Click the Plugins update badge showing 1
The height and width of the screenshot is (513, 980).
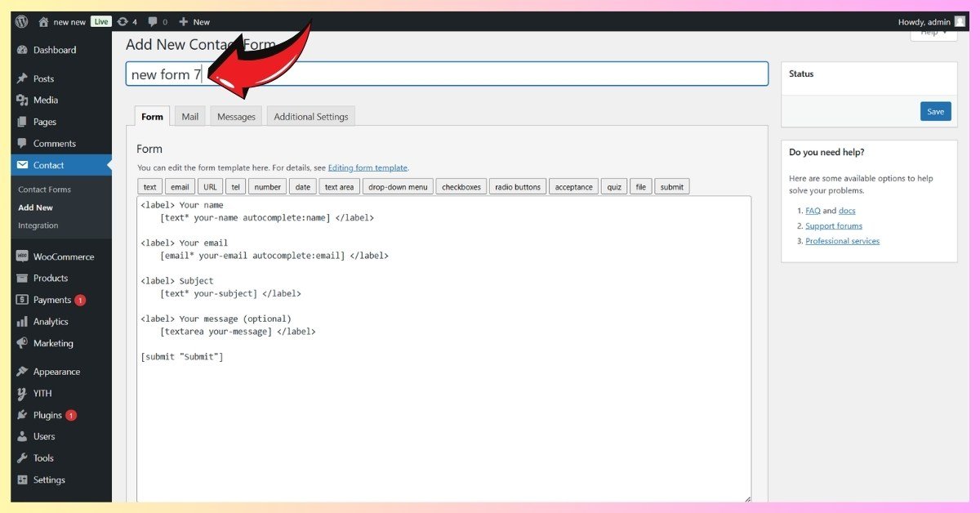(x=71, y=415)
